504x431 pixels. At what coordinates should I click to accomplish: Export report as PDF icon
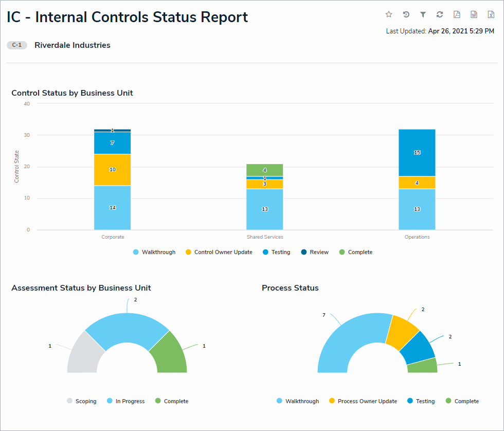pos(457,14)
